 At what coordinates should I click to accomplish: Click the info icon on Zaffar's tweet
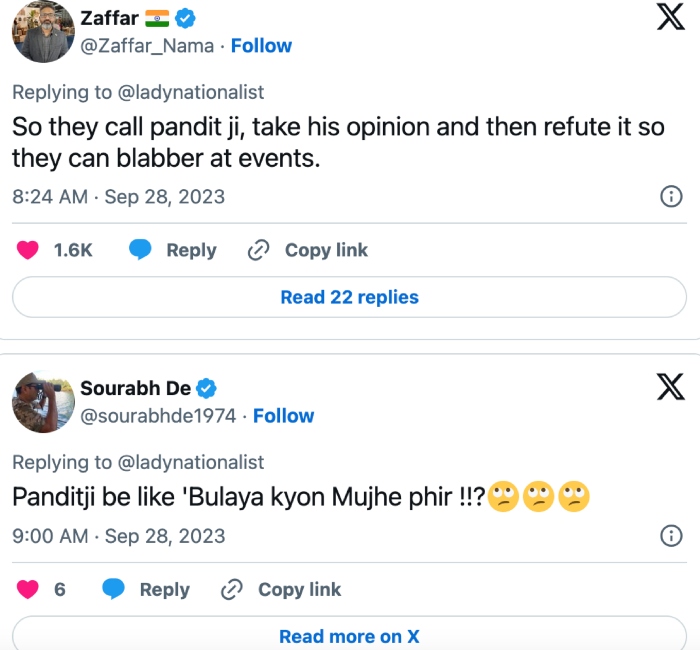pos(672,196)
